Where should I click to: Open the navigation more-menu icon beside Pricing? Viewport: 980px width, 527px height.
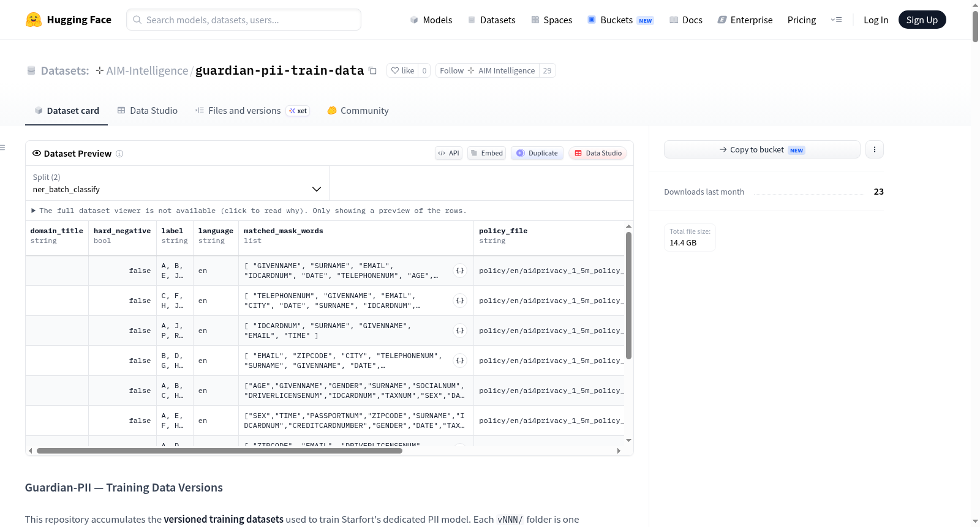(x=836, y=20)
